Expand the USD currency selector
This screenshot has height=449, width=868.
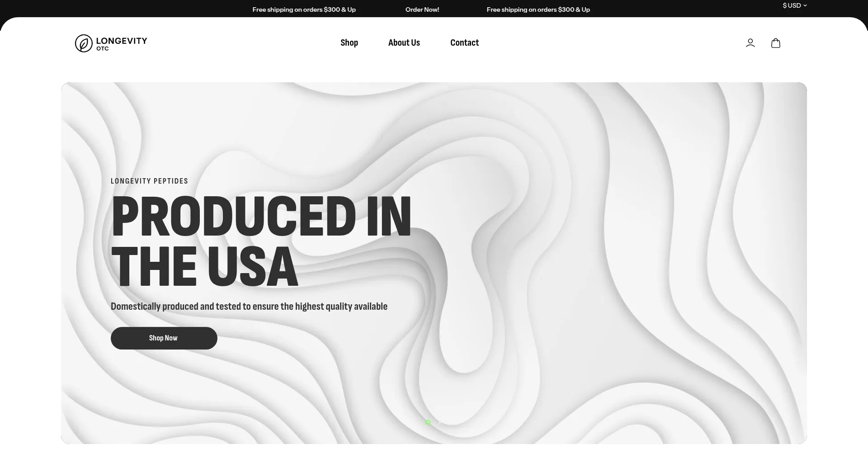tap(794, 6)
